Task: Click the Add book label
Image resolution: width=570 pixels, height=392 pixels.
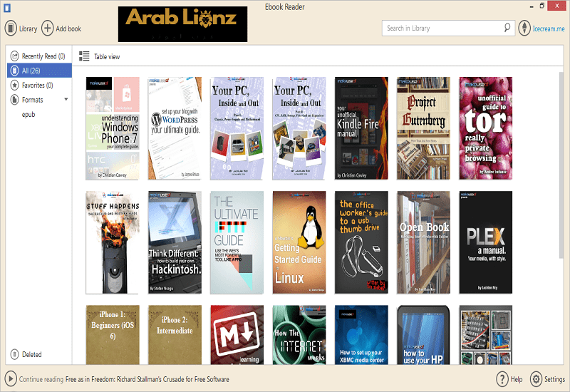Action: click(x=68, y=29)
